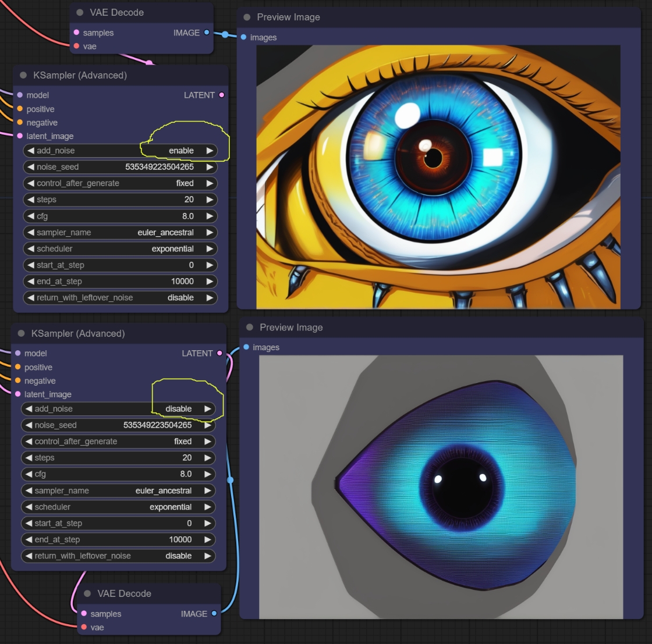Collapse the Preview Image node showing the yellow eye
The height and width of the screenshot is (644, 652).
click(x=247, y=17)
